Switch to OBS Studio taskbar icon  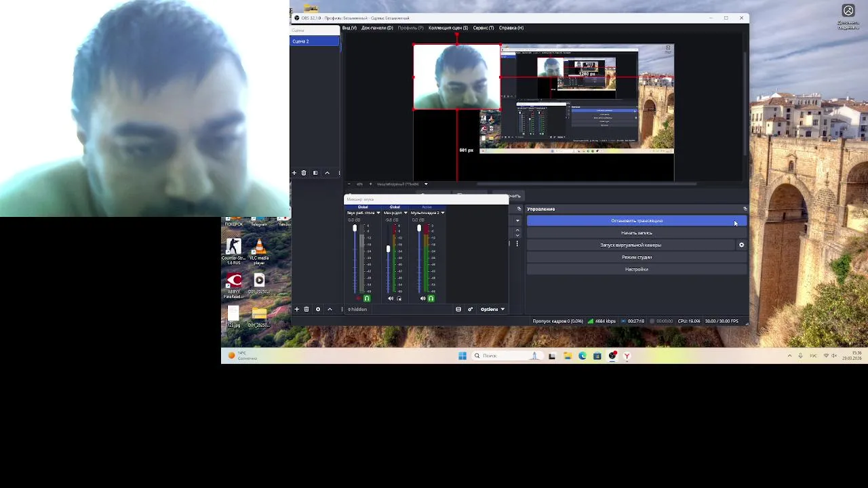click(x=612, y=356)
